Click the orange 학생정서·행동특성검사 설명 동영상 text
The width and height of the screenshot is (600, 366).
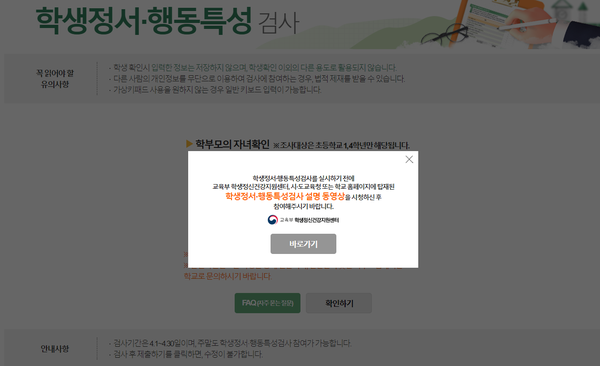click(x=285, y=196)
